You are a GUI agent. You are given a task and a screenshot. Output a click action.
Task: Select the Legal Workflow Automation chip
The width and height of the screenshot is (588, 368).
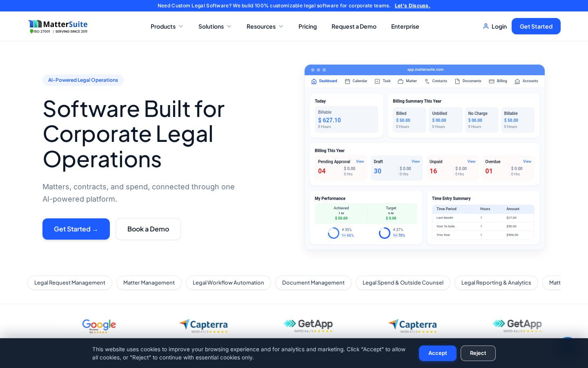click(228, 283)
